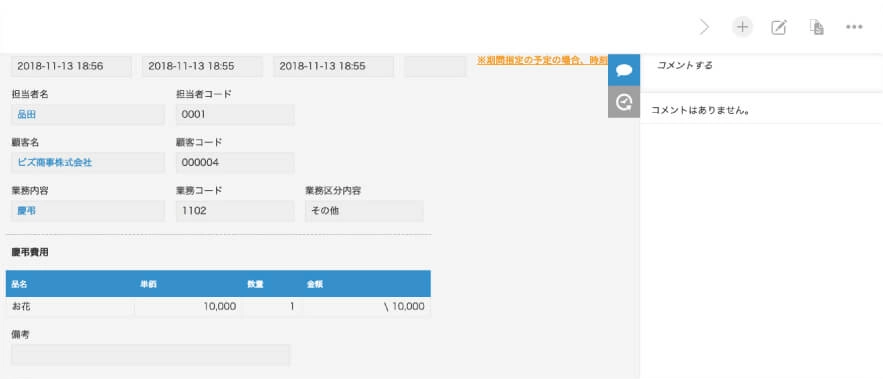
Task: Open the change history icon tab
Action: click(x=624, y=102)
